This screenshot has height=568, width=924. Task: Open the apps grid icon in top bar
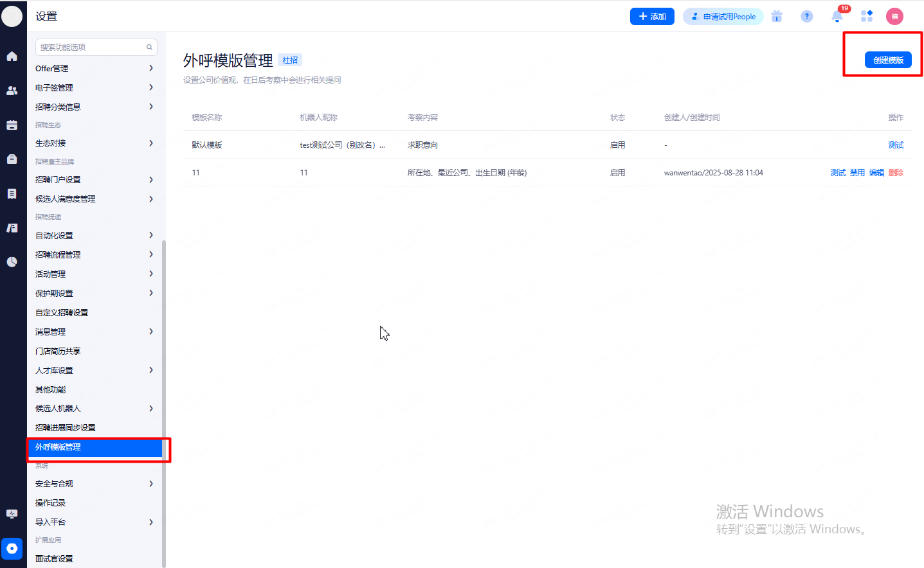(867, 17)
